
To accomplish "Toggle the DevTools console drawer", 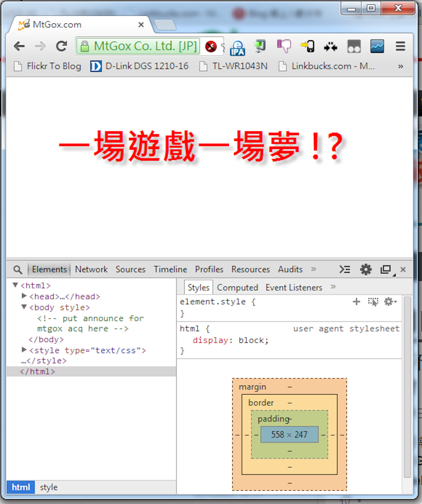I will coord(345,270).
